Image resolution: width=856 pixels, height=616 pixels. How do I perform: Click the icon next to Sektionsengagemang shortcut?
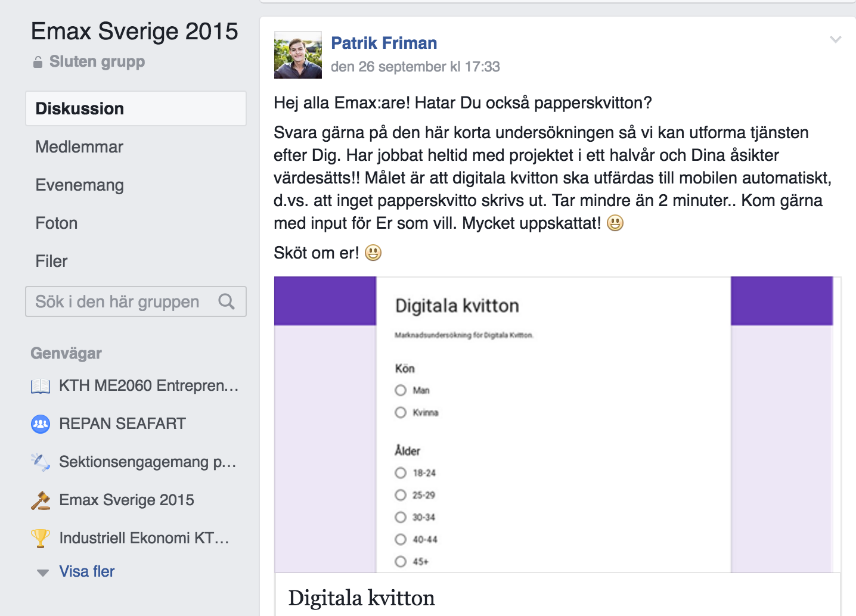pos(41,462)
